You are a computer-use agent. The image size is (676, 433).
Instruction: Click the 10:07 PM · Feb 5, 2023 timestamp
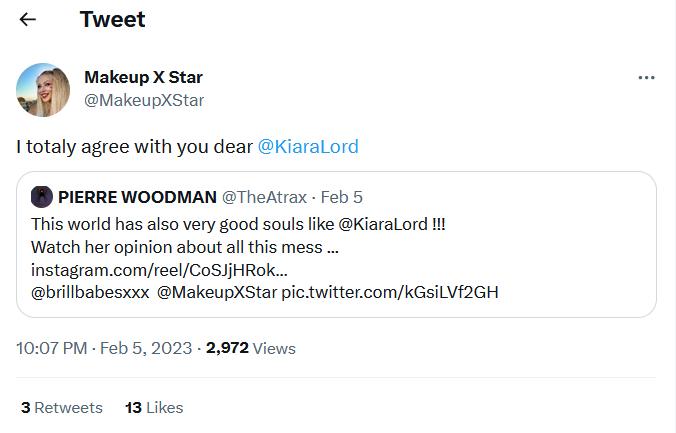pos(104,348)
